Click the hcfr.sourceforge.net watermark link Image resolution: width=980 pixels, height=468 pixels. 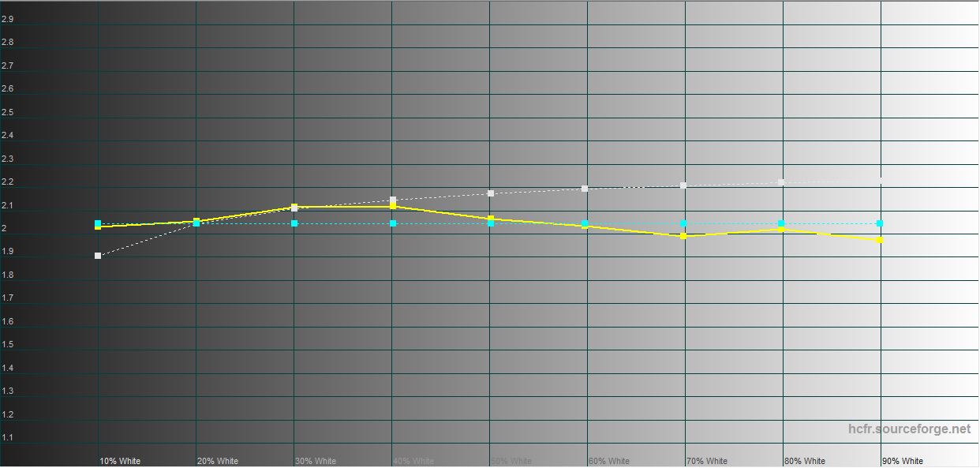coord(909,429)
